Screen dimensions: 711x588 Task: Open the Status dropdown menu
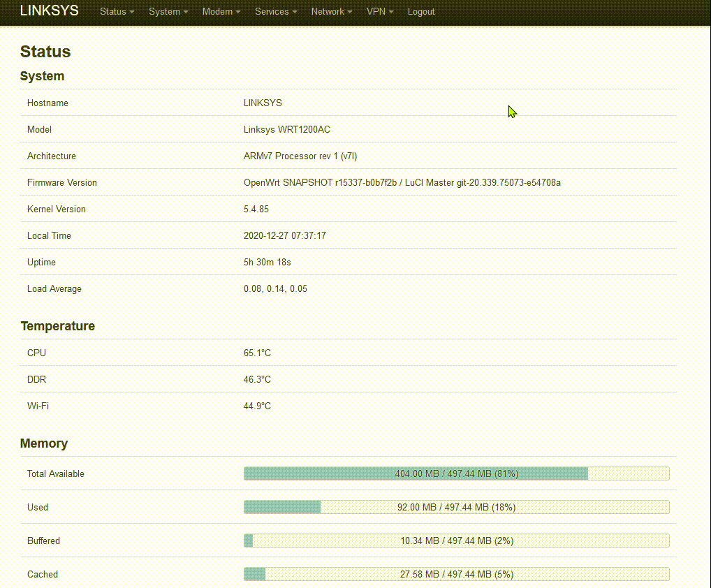[x=117, y=12]
